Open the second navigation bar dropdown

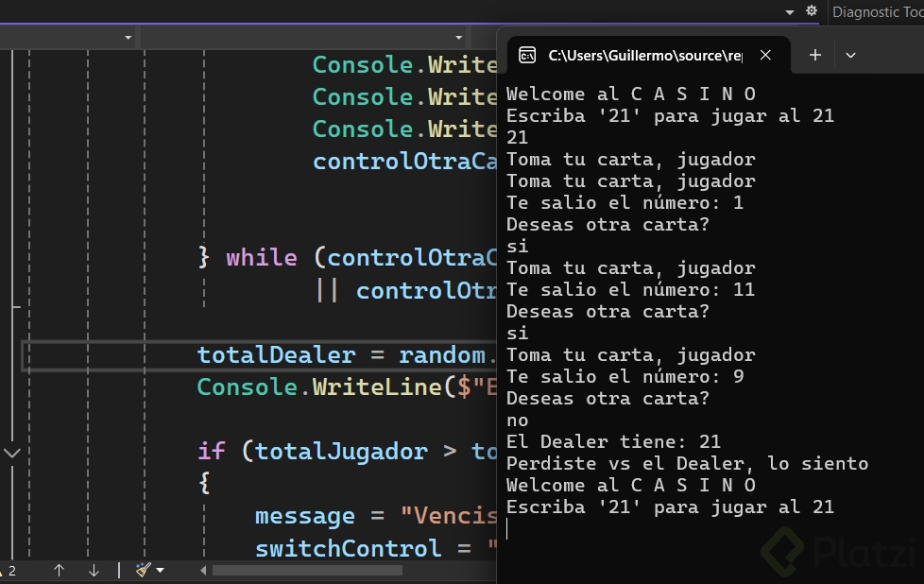[x=459, y=37]
